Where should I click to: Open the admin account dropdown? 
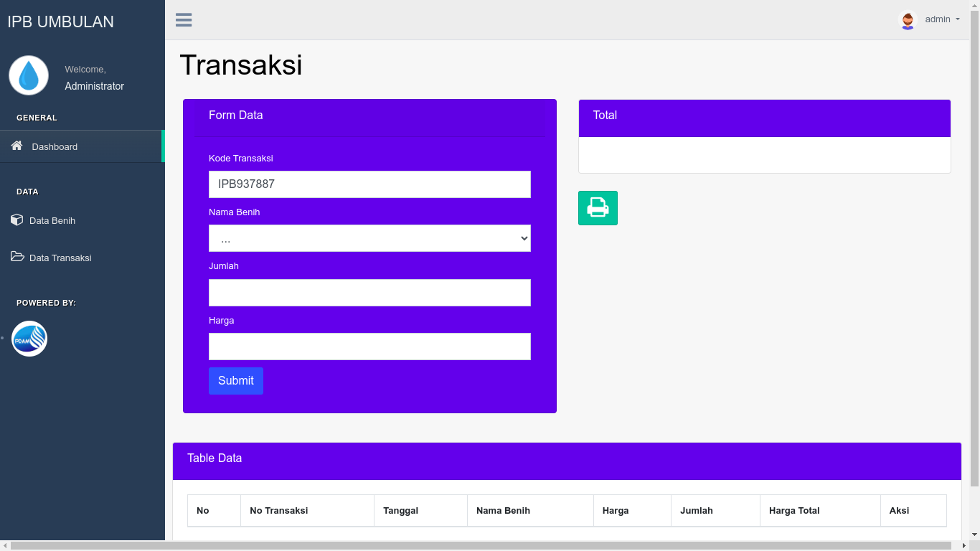pyautogui.click(x=942, y=19)
